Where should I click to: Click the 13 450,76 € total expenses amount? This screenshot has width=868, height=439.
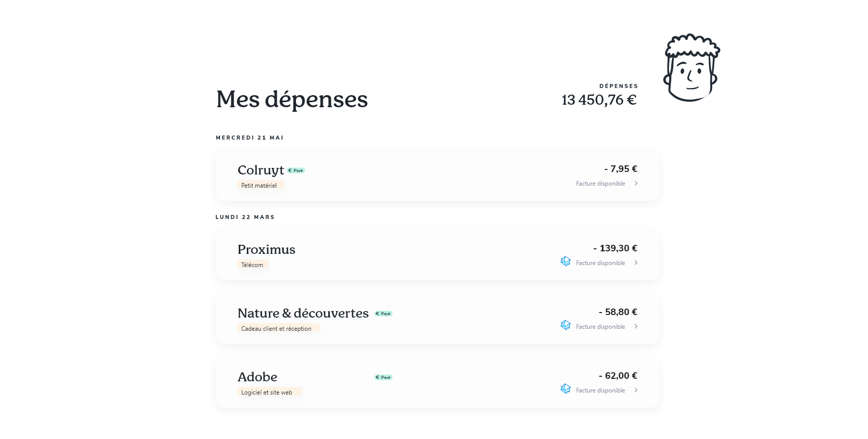pos(599,100)
